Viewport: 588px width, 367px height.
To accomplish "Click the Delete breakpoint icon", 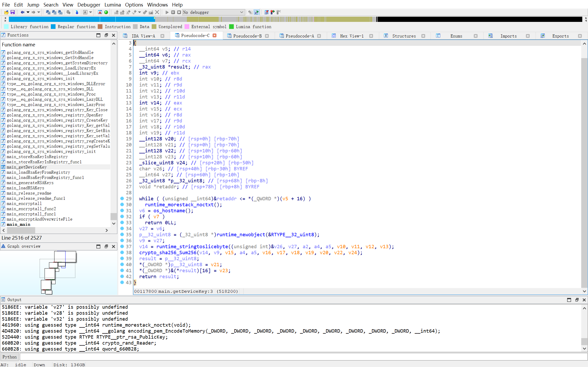I will click(278, 12).
